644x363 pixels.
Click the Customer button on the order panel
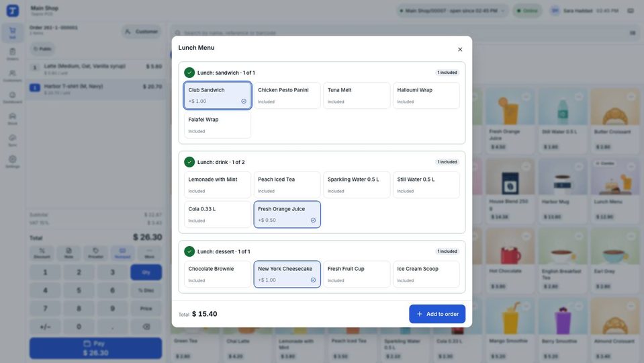click(142, 32)
